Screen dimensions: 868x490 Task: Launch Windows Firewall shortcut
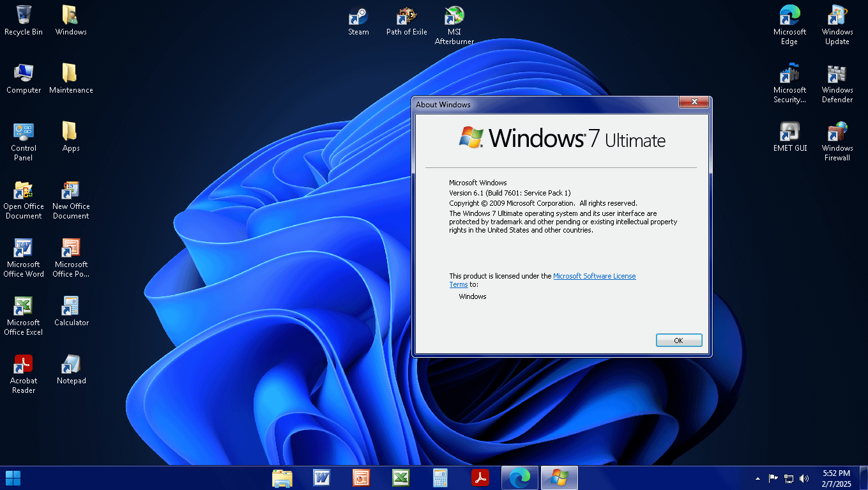pyautogui.click(x=837, y=133)
